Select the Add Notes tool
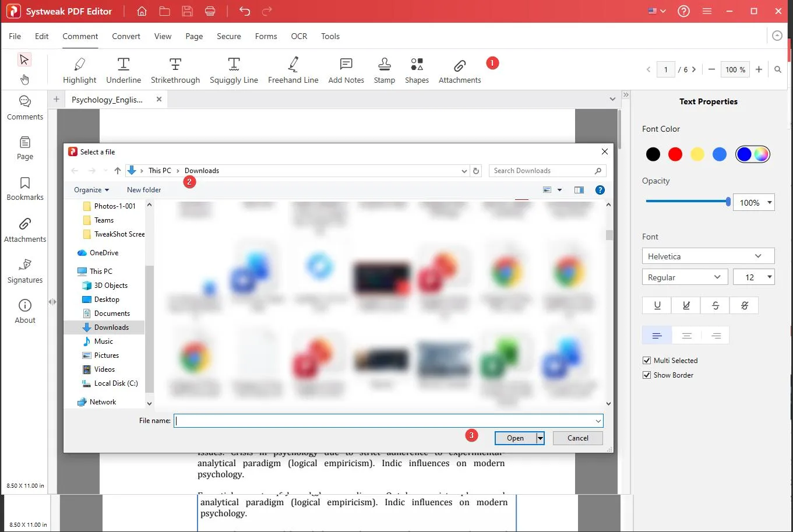793x532 pixels. pos(346,69)
